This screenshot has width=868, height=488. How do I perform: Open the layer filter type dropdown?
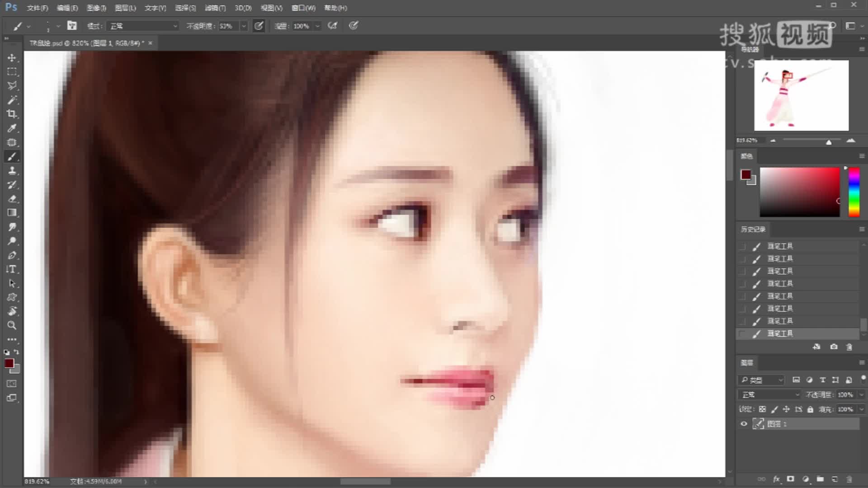pyautogui.click(x=762, y=380)
